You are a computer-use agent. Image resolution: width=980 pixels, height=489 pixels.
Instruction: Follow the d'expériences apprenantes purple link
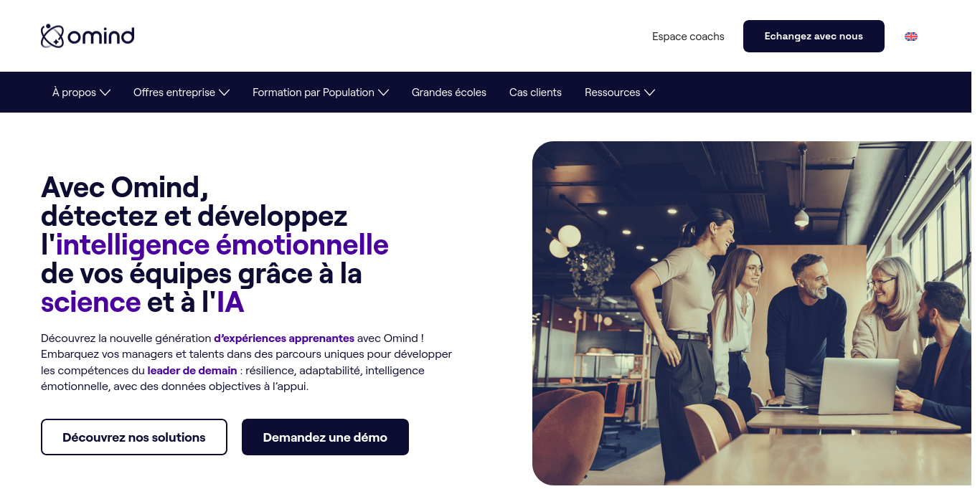284,338
